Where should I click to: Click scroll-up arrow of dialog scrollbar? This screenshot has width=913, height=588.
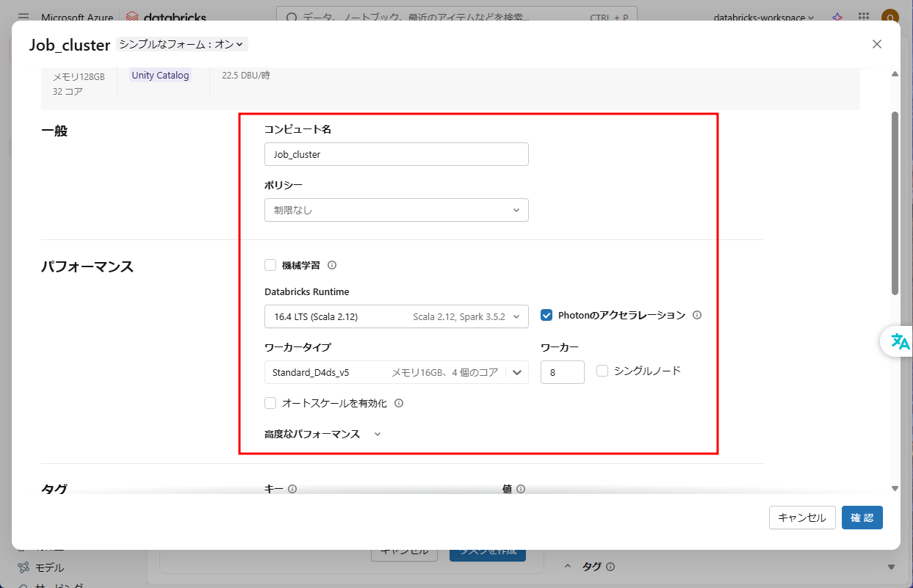895,74
